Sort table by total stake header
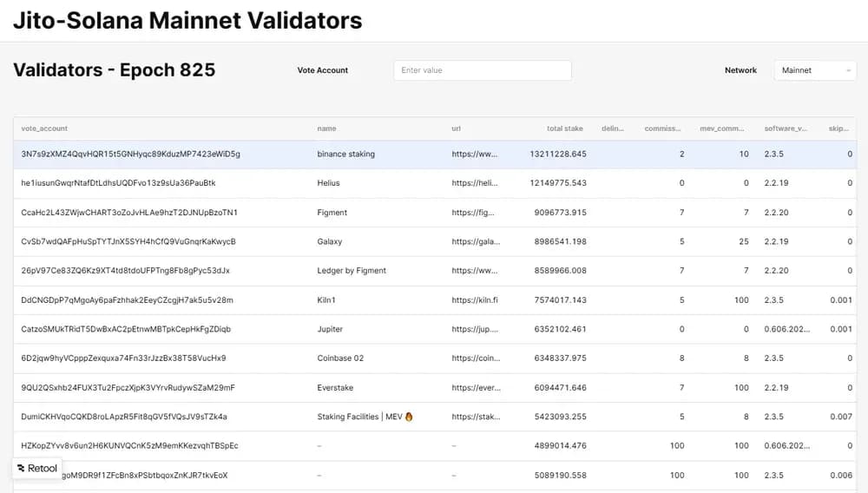 pos(564,128)
